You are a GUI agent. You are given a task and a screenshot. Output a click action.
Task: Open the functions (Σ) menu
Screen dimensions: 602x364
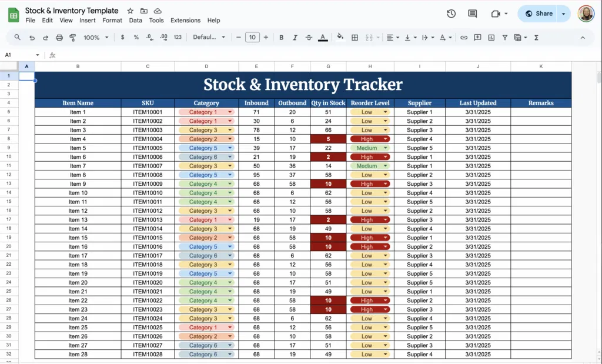coord(536,37)
